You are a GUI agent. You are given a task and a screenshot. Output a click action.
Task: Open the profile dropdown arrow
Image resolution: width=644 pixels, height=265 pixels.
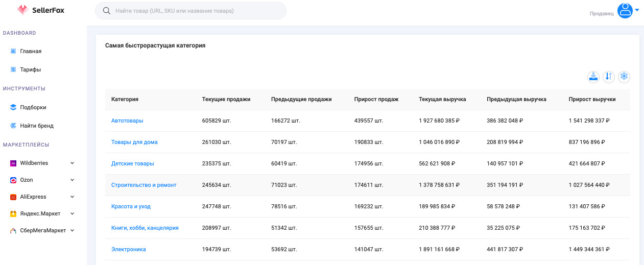(x=637, y=10)
